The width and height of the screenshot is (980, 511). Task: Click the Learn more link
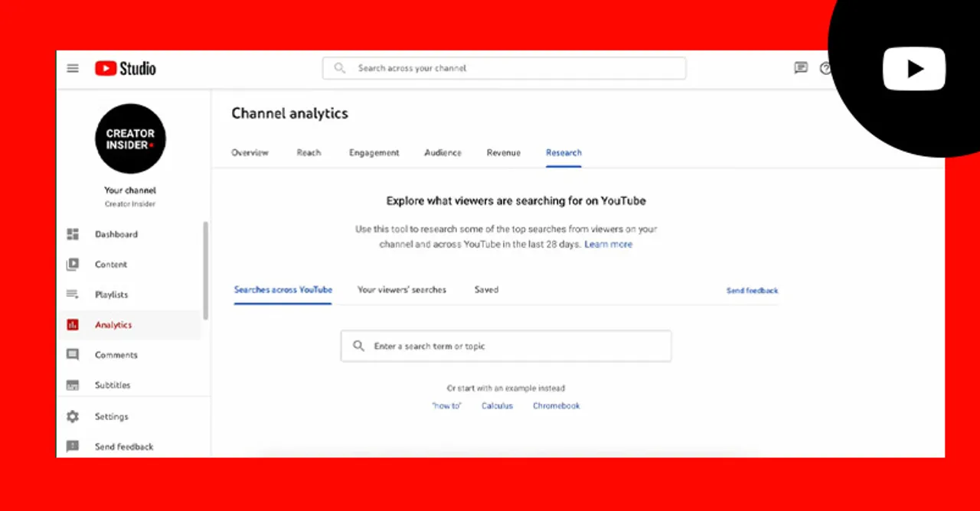point(609,244)
